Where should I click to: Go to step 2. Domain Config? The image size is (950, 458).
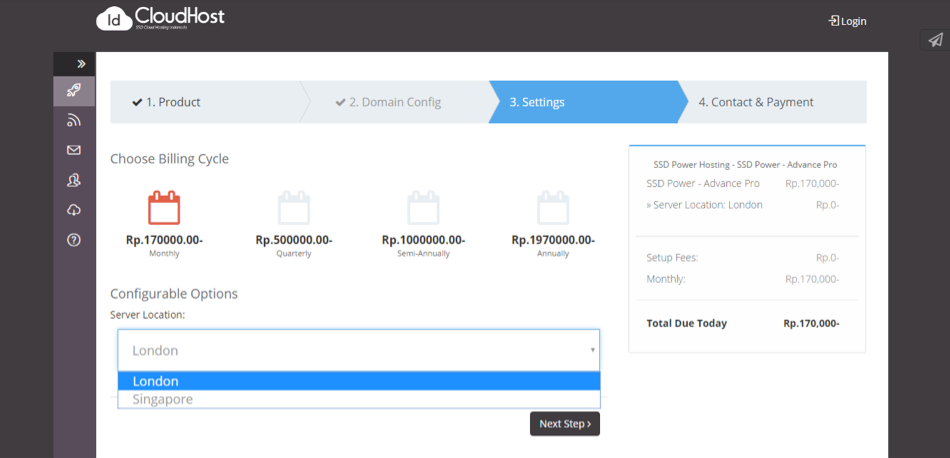(388, 102)
